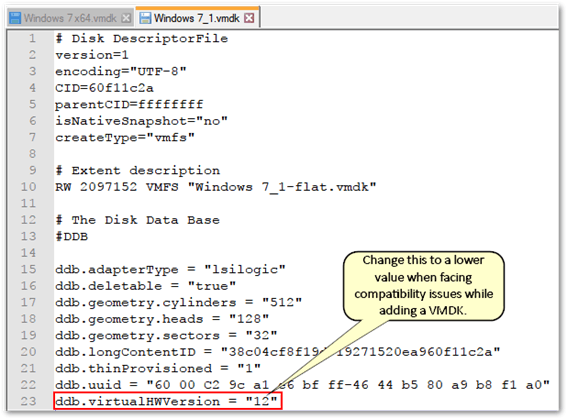
Task: Close the Windows 7x64.vmdk tab
Action: coord(126,18)
